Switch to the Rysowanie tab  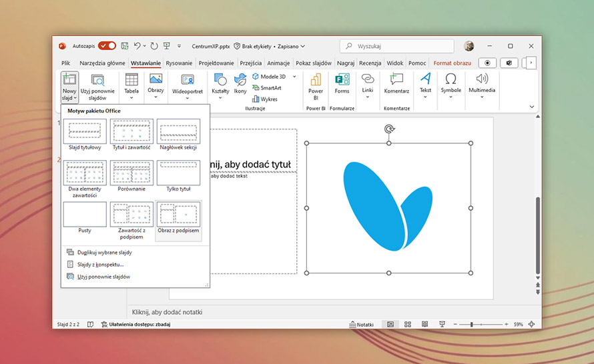click(x=179, y=63)
